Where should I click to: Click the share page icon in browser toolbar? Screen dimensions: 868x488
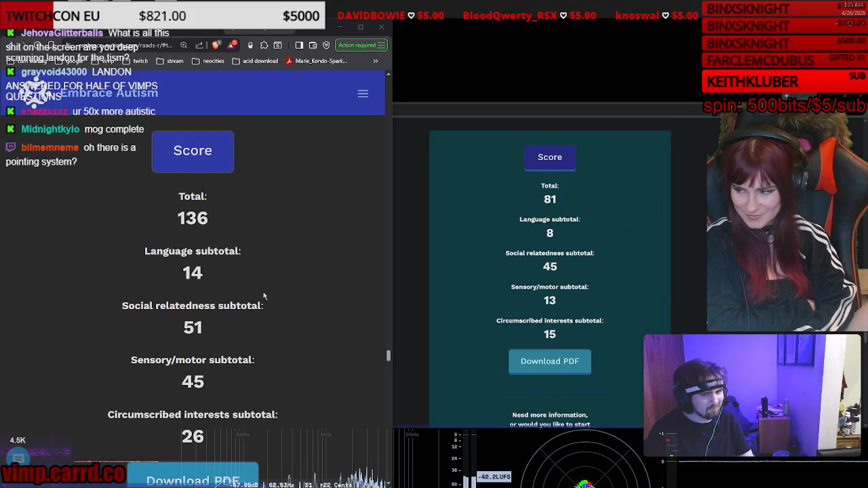tap(199, 45)
